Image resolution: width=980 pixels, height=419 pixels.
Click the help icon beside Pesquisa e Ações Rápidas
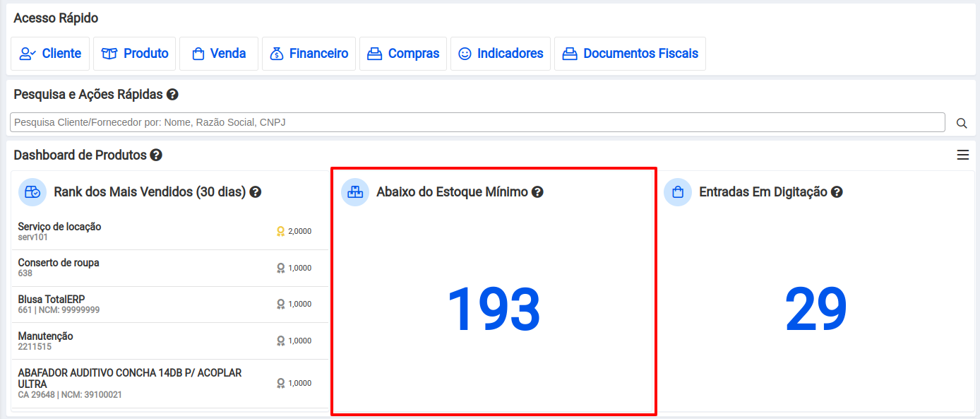[172, 95]
